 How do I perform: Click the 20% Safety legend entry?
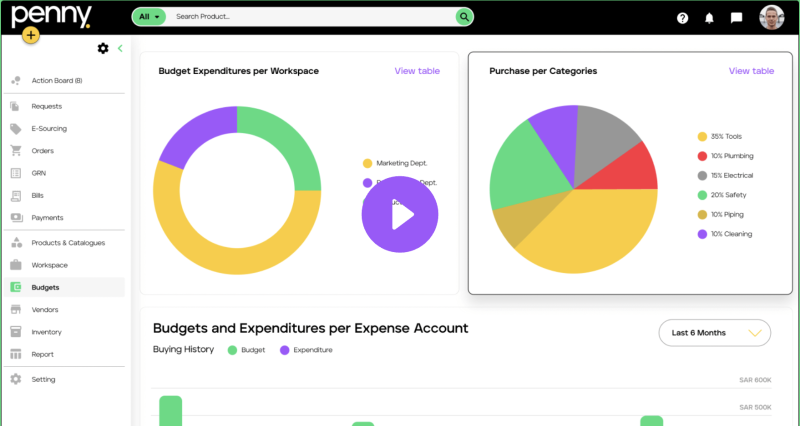[721, 195]
